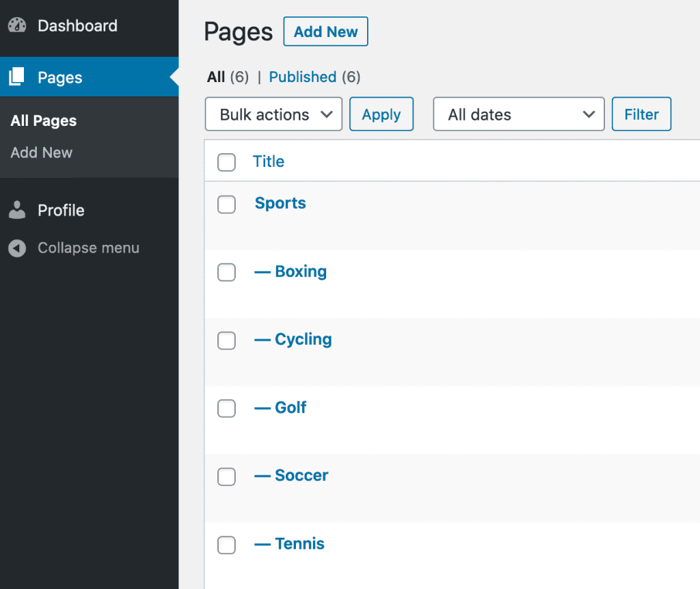Screen dimensions: 700x589
Task: Open the Cycling page for editing
Action: click(x=303, y=339)
